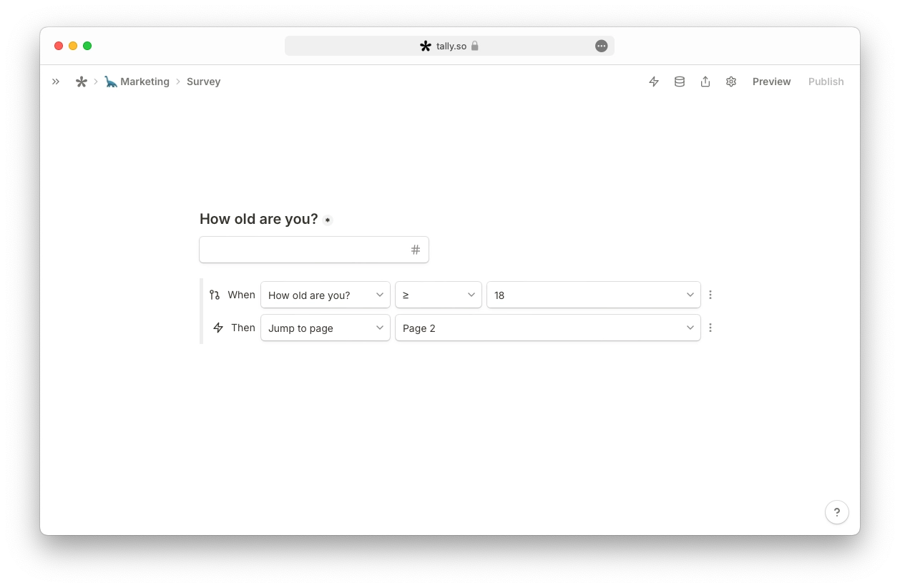Image resolution: width=900 pixels, height=588 pixels.
Task: Open form settings gear icon
Action: [731, 82]
